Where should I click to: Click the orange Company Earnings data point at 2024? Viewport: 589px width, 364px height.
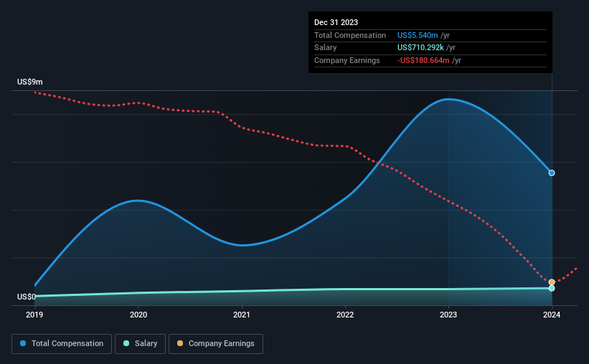coord(552,282)
